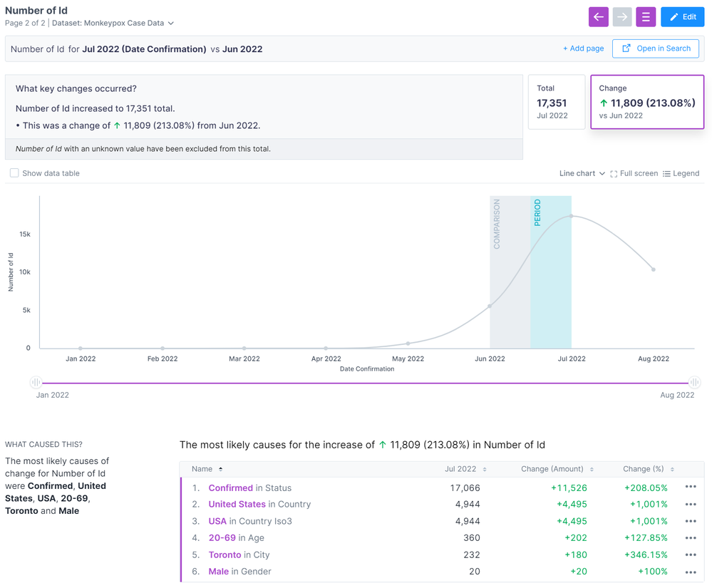Show the chart Legend
Screen dimensions: 712x588
point(681,174)
